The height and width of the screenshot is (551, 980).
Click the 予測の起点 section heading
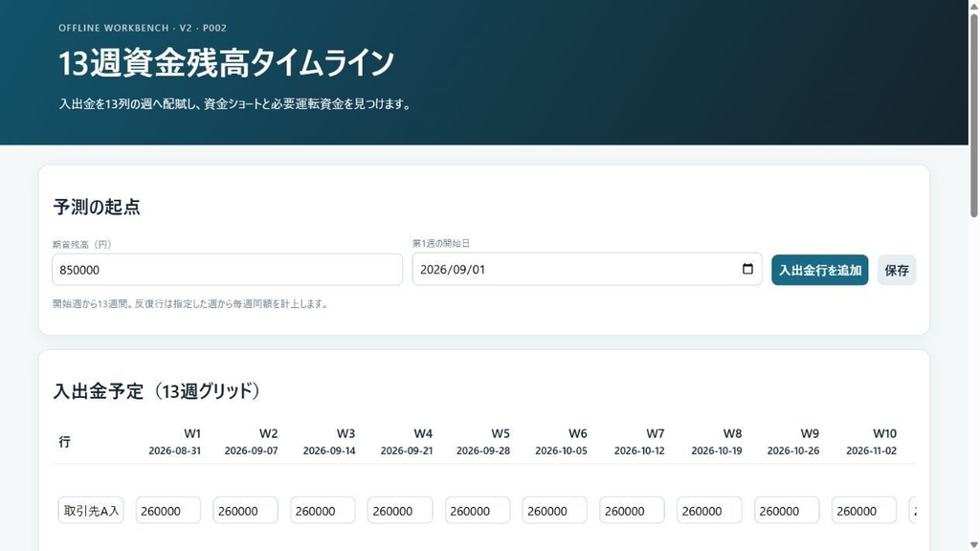coord(97,207)
